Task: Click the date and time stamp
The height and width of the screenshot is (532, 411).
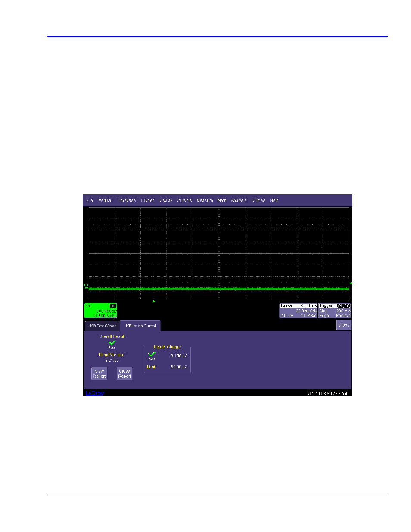Action: (327, 394)
